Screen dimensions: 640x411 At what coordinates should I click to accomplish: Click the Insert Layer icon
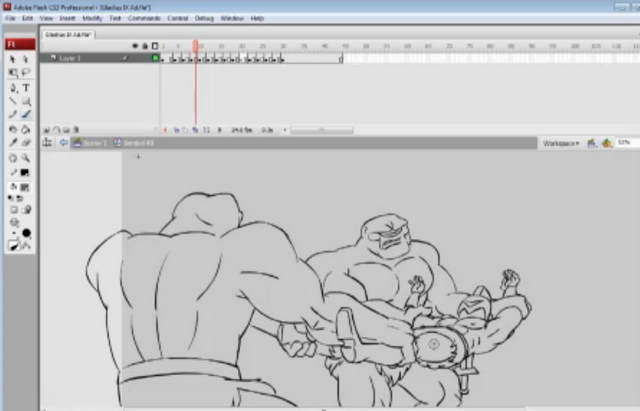(x=47, y=130)
